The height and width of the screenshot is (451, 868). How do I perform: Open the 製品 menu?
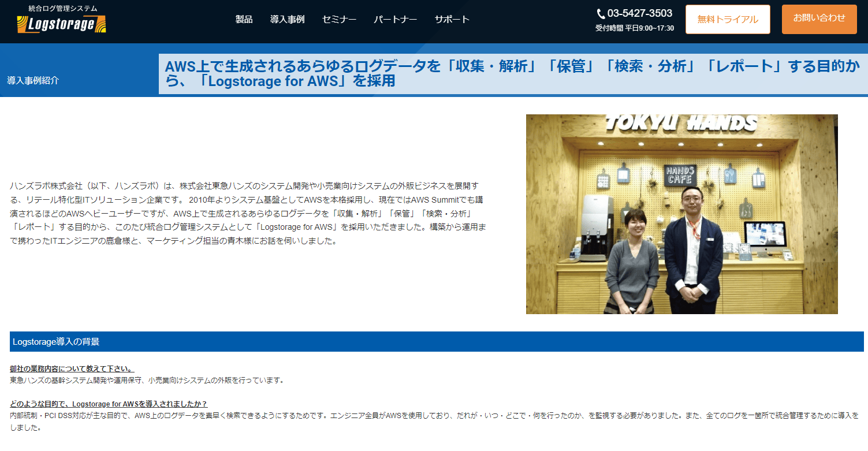[244, 20]
